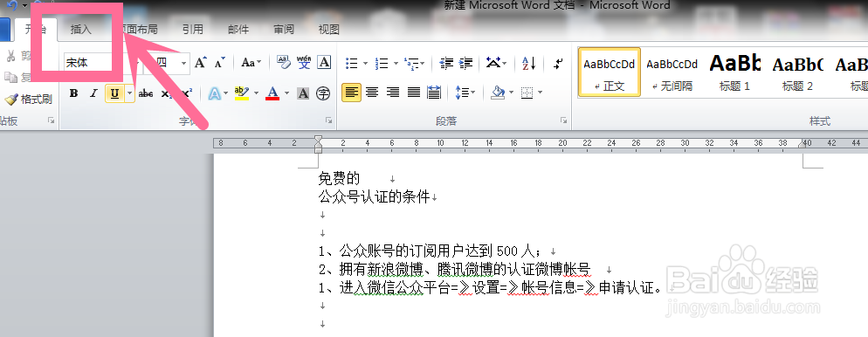
Task: Apply the 标题 2 style
Action: pyautogui.click(x=797, y=72)
